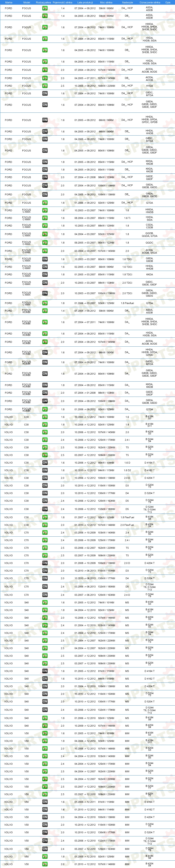Click diesel ON icon in C-MAX 1.6 TDCi 66kW row

coord(45,267)
